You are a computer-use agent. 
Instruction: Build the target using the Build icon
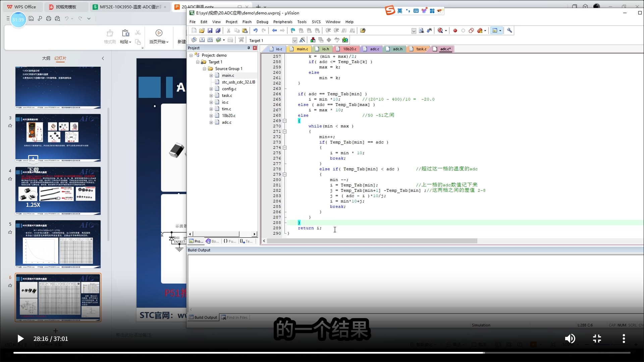(x=202, y=40)
